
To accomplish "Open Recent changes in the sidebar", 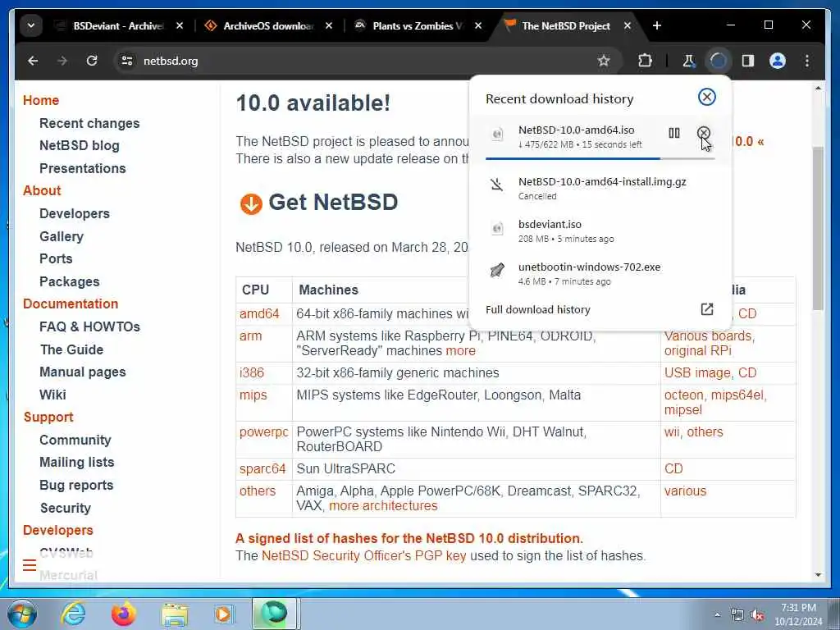I will click(x=89, y=123).
